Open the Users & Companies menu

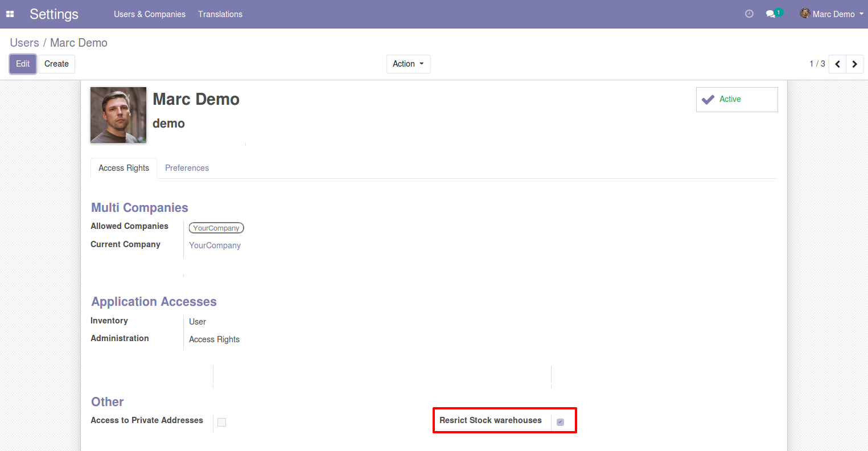[x=150, y=14]
